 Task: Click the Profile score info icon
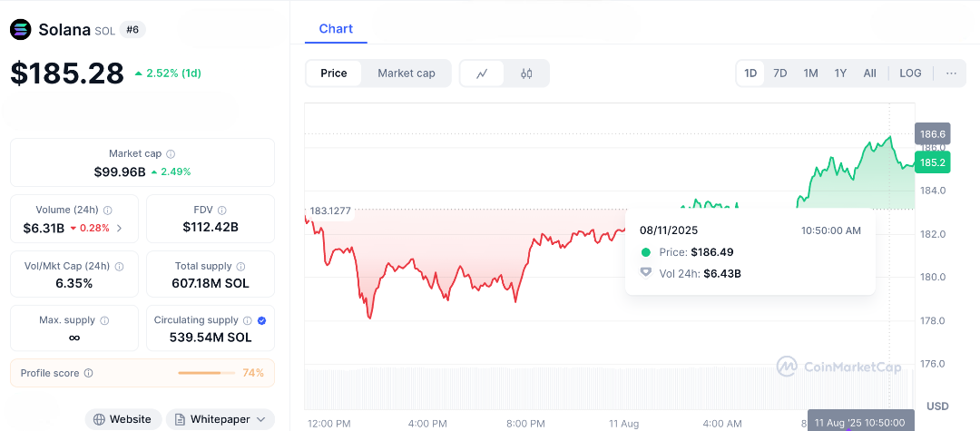[x=88, y=373]
